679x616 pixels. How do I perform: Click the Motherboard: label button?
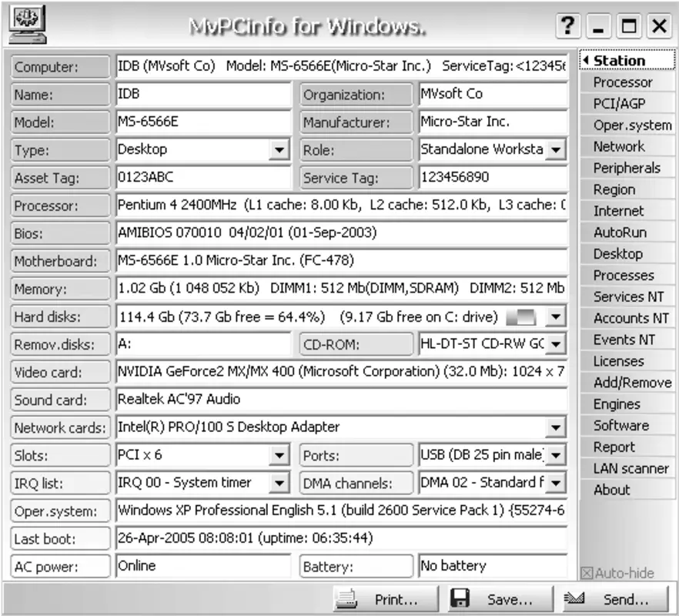(60, 261)
